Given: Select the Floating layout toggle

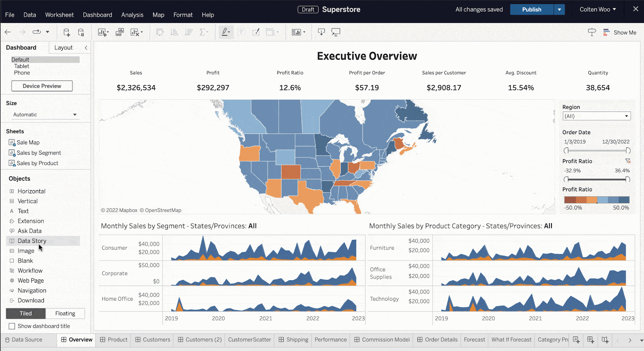Looking at the screenshot, I should tap(65, 314).
